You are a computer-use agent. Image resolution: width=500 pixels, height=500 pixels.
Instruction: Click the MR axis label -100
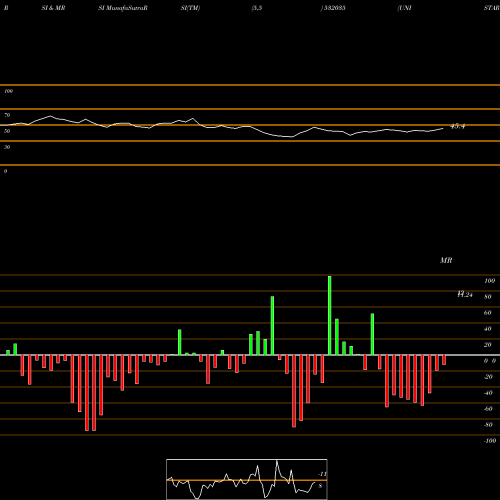[490, 441]
